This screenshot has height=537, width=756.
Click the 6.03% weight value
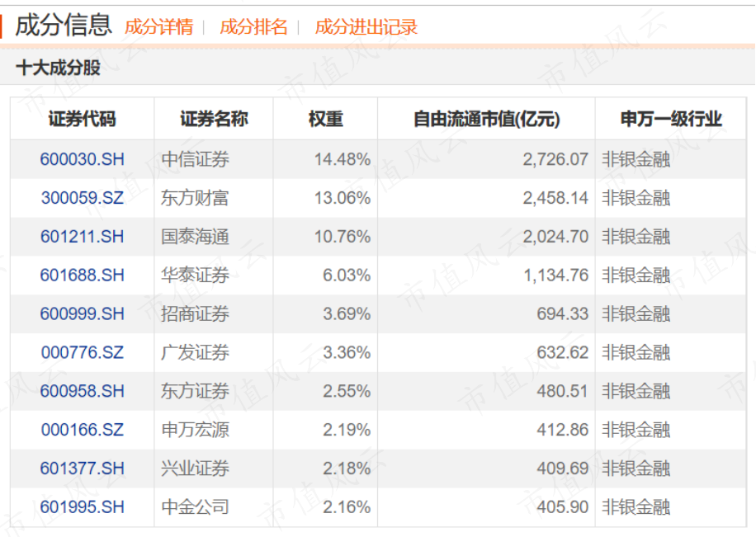pos(347,276)
